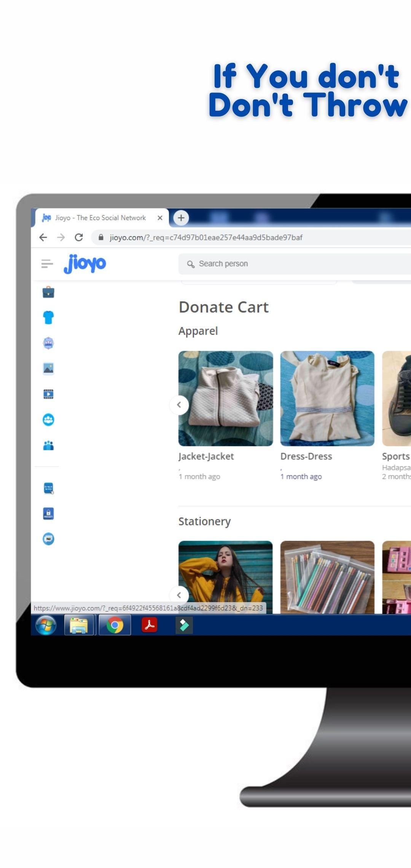
Task: Go to previous items in Apparel carousel
Action: tap(179, 405)
